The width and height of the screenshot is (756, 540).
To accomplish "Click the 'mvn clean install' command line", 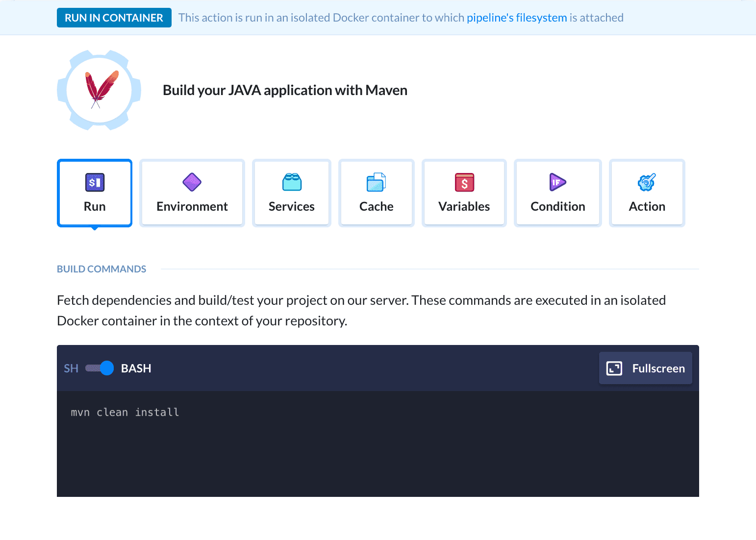I will [125, 413].
